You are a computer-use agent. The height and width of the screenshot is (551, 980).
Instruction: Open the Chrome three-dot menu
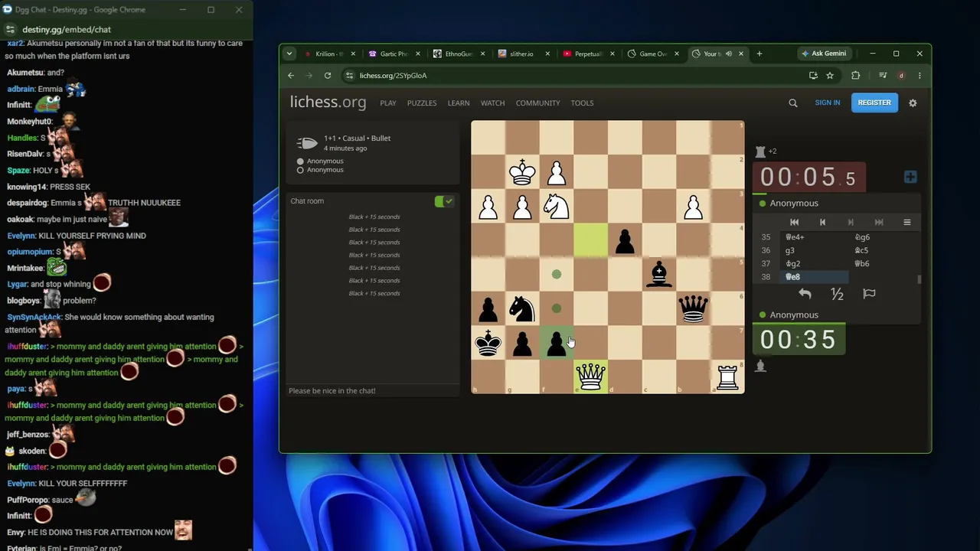click(920, 75)
